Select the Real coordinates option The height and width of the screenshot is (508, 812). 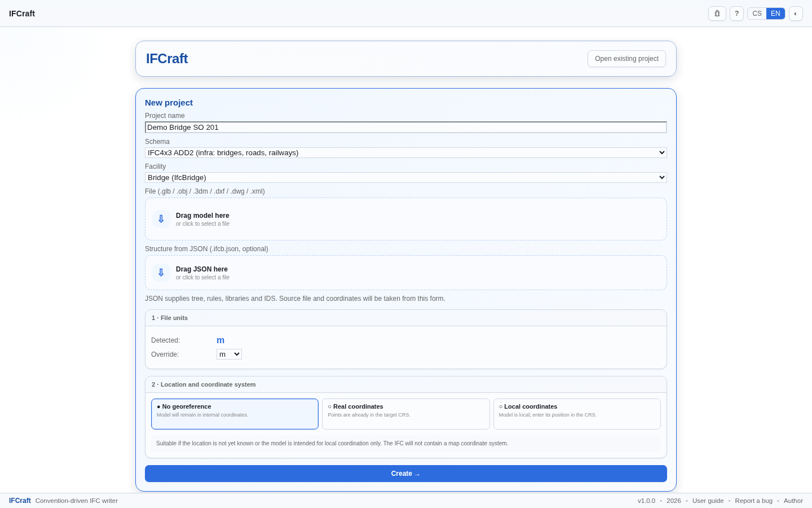click(x=406, y=414)
